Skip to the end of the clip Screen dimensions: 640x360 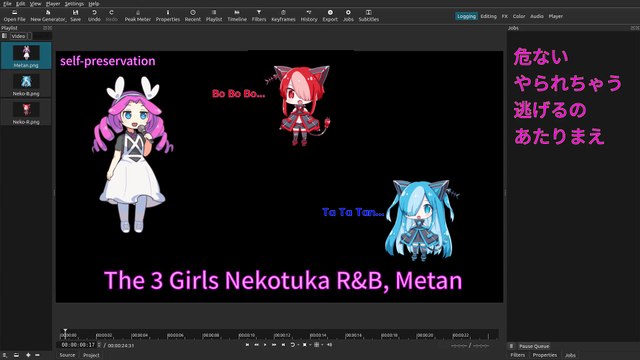283,345
